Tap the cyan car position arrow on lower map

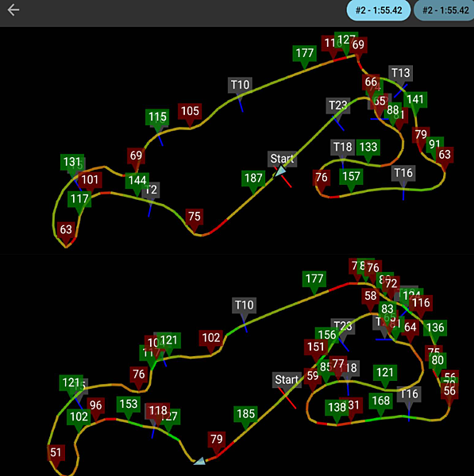200,461
